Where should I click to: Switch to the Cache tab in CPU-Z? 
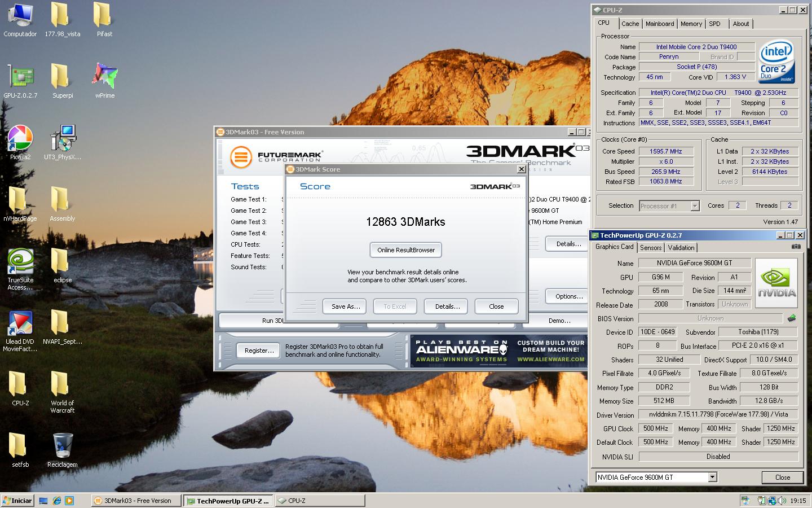coord(630,24)
